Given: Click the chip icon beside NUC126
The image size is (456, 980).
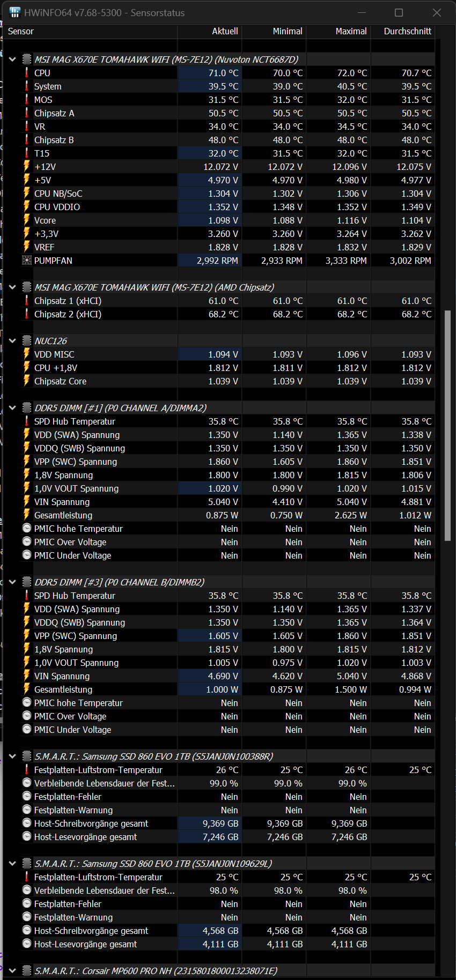Looking at the screenshot, I should pos(27,341).
